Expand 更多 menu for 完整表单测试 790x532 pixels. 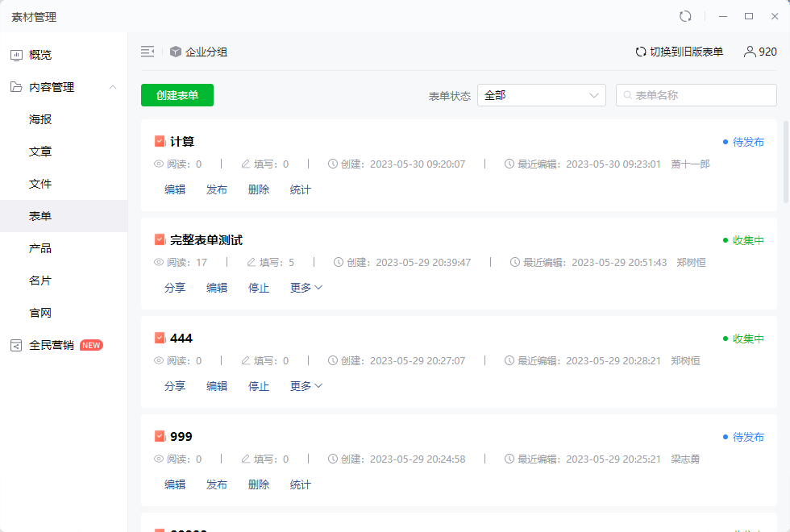pyautogui.click(x=306, y=288)
